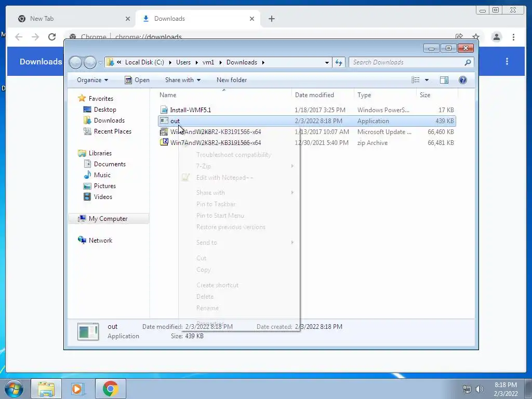532x399 pixels.
Task: Open Chrome three-dot menu
Action: [513, 37]
